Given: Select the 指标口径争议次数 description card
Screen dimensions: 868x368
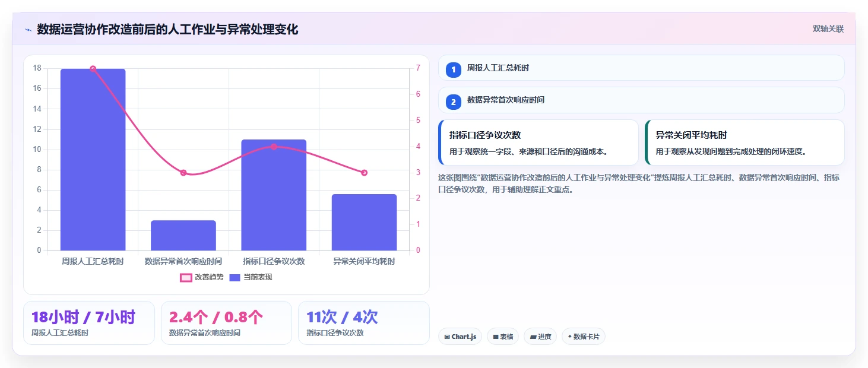Looking at the screenshot, I should (538, 142).
